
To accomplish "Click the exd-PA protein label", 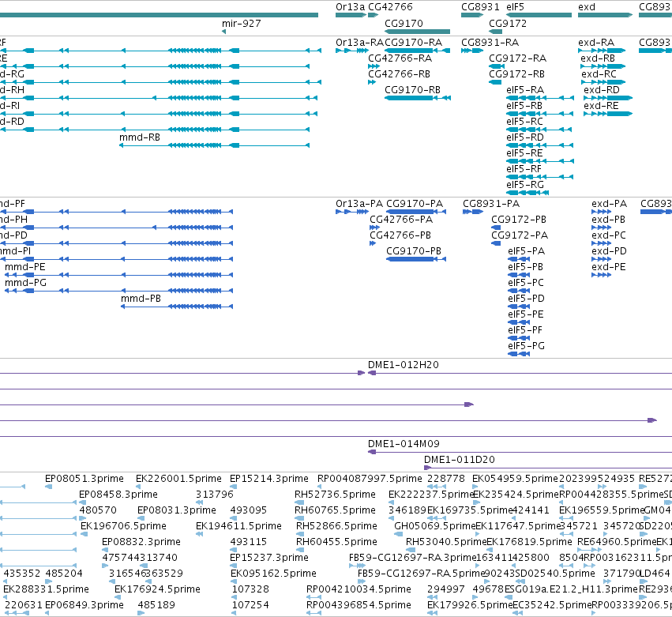I will [x=609, y=204].
